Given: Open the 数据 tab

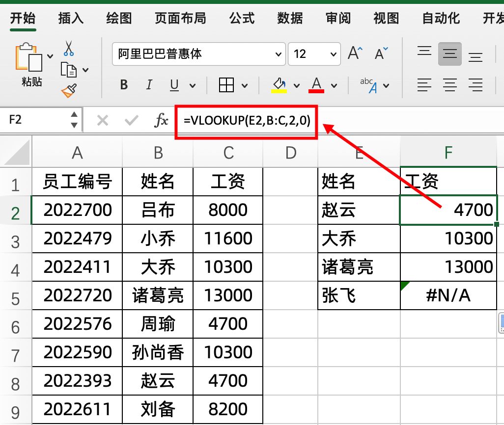Looking at the screenshot, I should (290, 18).
